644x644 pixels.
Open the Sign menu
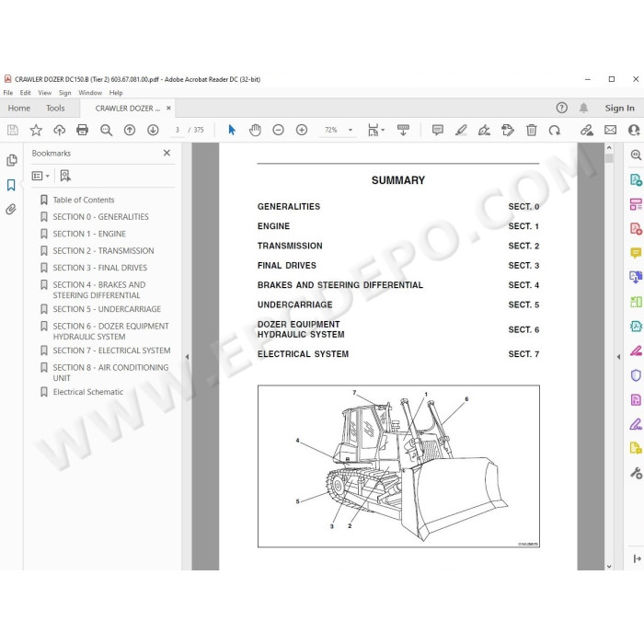tap(65, 93)
